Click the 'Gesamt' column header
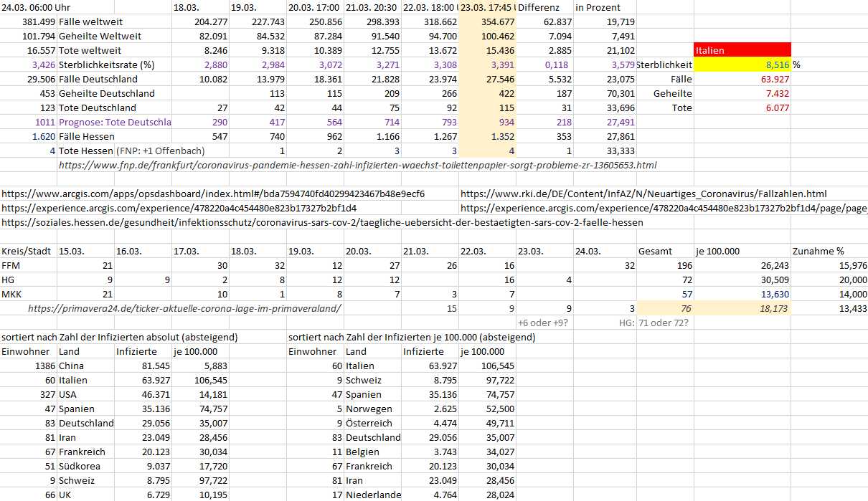The height and width of the screenshot is (501, 868). [656, 251]
